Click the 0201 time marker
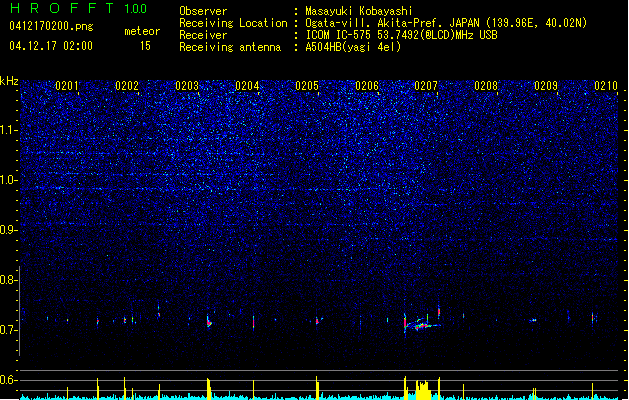Image resolution: width=629 pixels, height=400 pixels. (x=67, y=86)
